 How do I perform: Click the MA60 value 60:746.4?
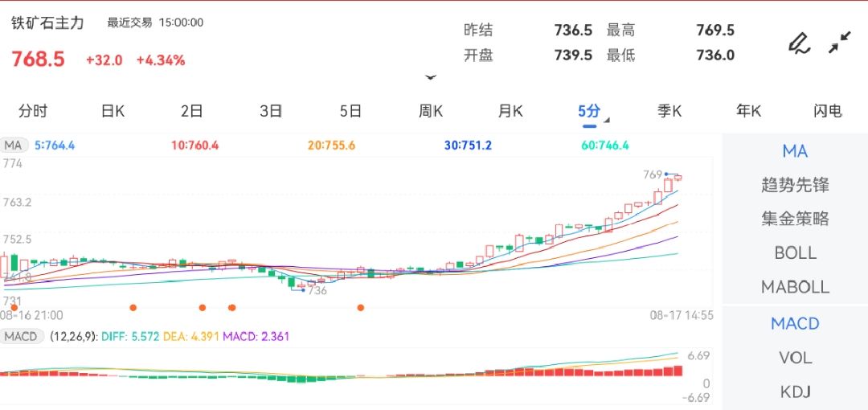point(605,146)
